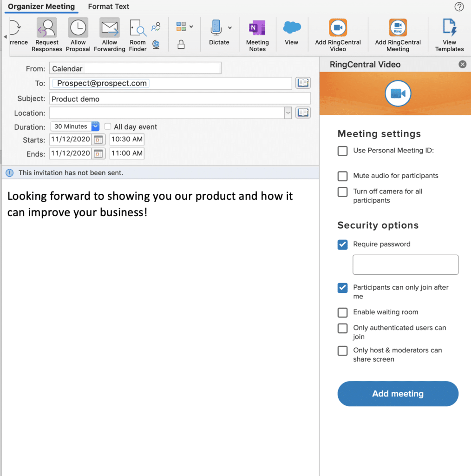Viewport: 471px width, 476px height.
Task: Switch to the Format Text tab
Action: click(x=109, y=7)
